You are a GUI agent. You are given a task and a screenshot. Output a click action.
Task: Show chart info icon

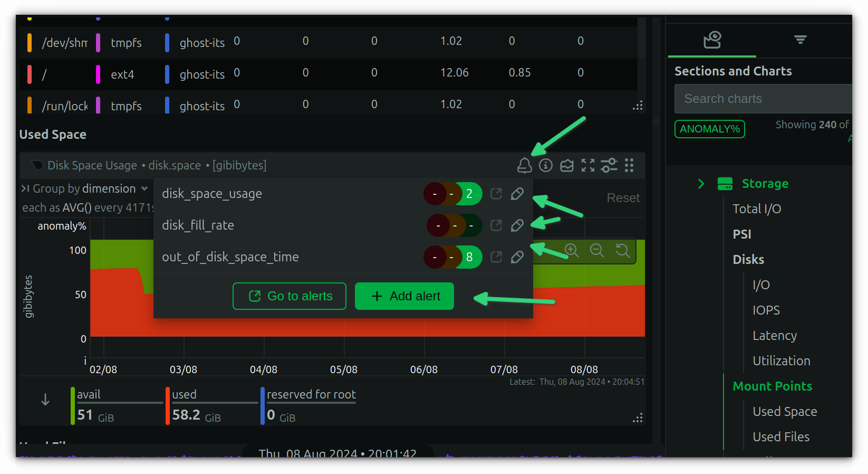click(x=546, y=166)
